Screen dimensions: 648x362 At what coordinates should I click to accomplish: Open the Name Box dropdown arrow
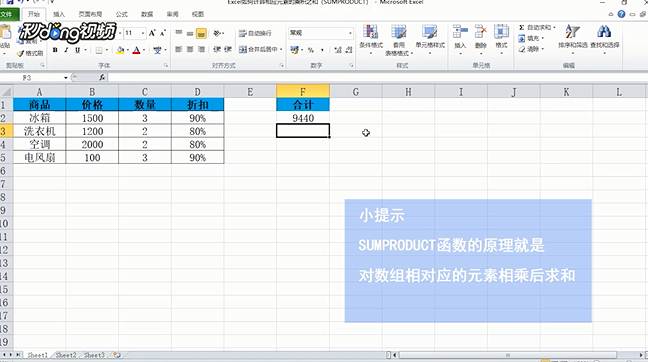click(66, 78)
